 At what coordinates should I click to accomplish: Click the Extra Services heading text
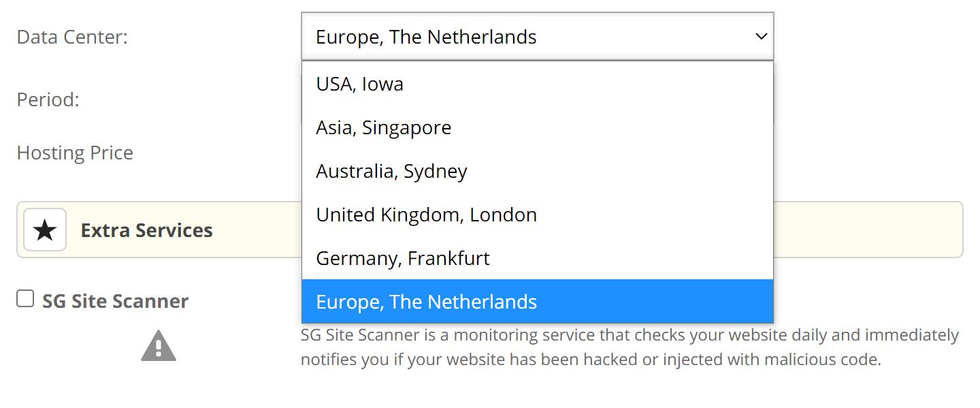pyautogui.click(x=147, y=230)
